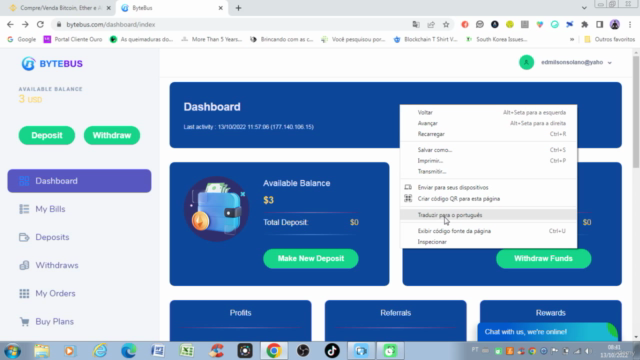640x360 pixels.
Task: Open File Explorer from taskbar
Action: click(x=42, y=351)
